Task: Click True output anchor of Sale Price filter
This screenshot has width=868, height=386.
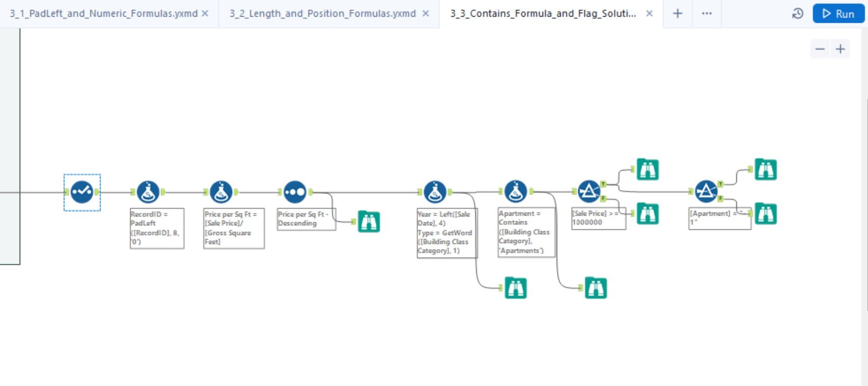Action: [603, 184]
